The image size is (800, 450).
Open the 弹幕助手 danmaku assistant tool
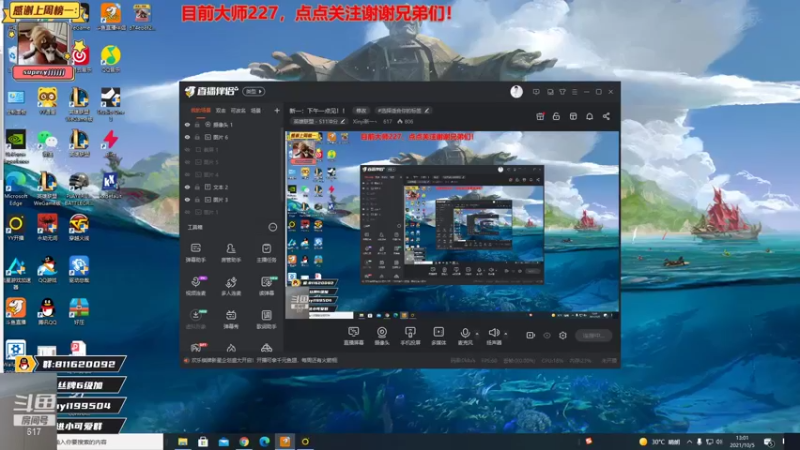click(196, 253)
